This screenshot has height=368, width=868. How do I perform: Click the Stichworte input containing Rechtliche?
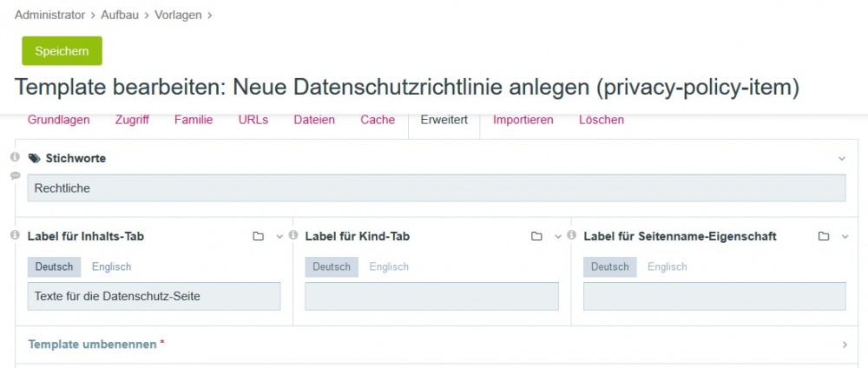pyautogui.click(x=437, y=188)
